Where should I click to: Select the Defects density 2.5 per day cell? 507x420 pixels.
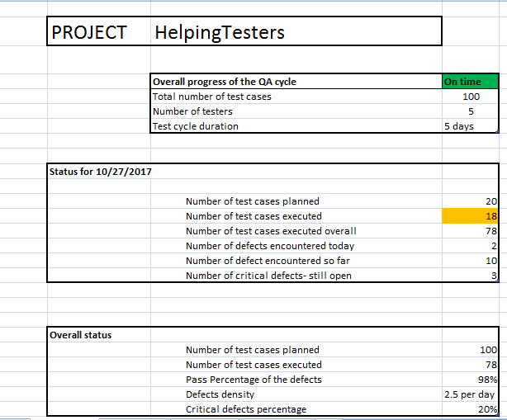(470, 394)
